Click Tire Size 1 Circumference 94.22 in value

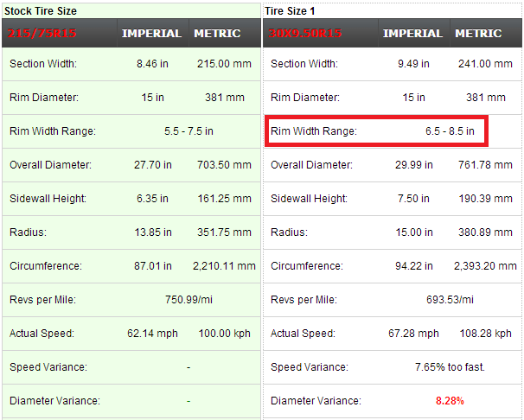tap(412, 266)
